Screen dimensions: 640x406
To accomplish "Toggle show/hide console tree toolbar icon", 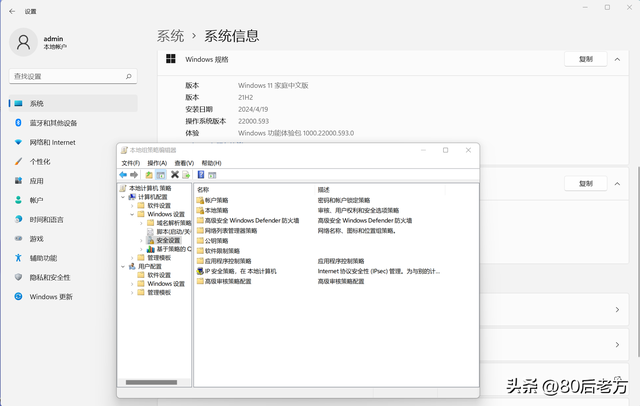I will coord(161,175).
